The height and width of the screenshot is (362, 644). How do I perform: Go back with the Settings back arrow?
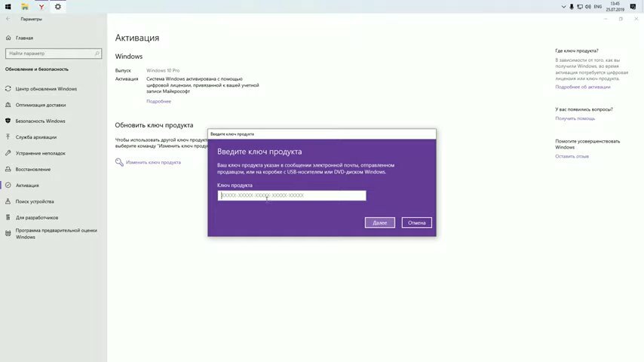click(8, 19)
